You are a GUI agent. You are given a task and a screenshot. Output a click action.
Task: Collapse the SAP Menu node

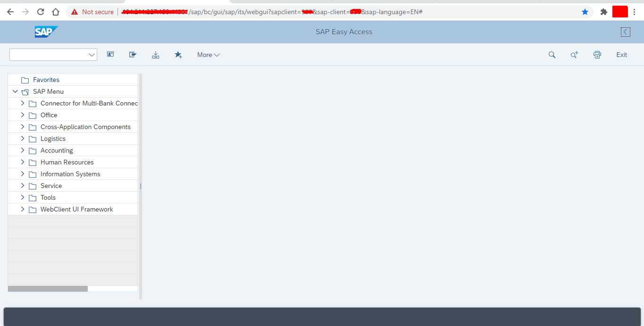click(15, 91)
